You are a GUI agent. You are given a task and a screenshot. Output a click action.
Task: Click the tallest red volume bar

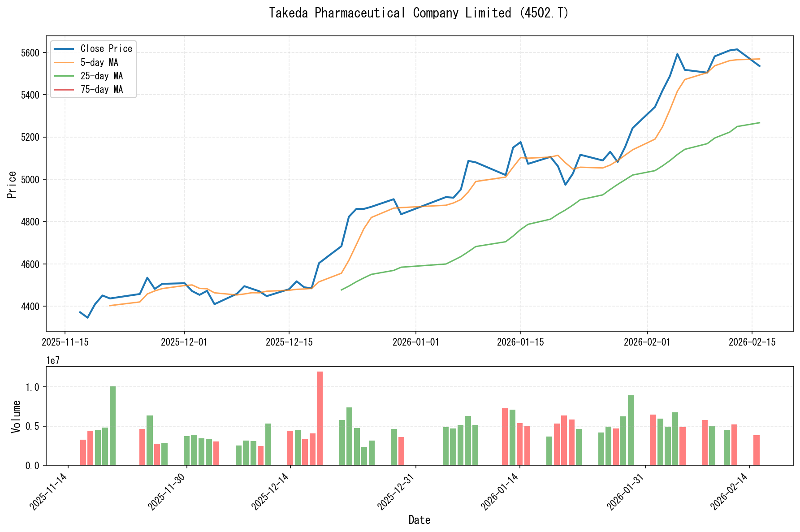(x=320, y=418)
